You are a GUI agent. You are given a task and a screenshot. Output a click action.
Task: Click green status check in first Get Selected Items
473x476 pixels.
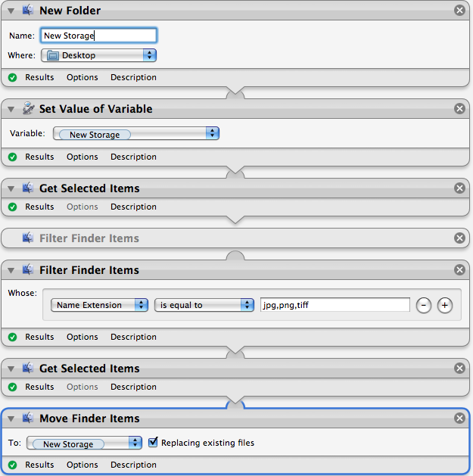(12, 207)
